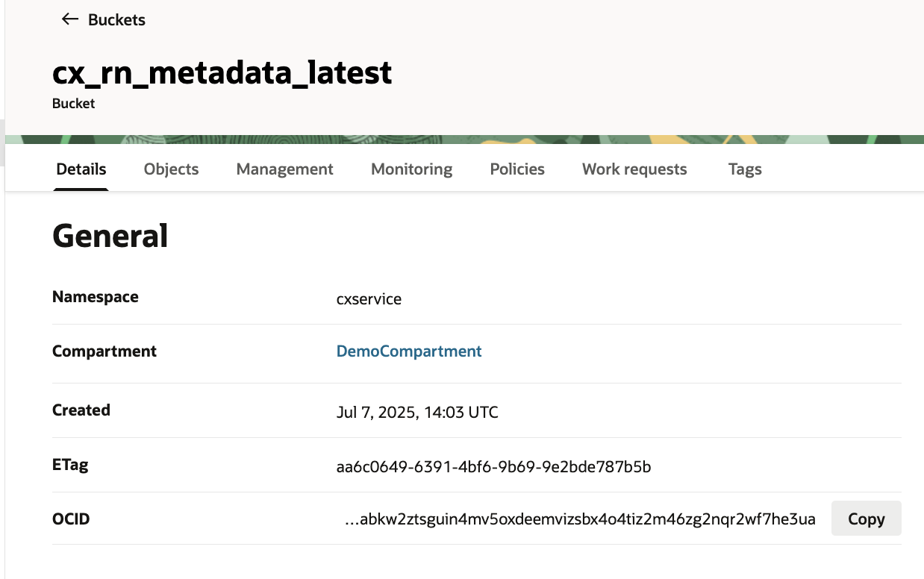The width and height of the screenshot is (924, 579).
Task: Click the General section heading
Action: tap(110, 237)
